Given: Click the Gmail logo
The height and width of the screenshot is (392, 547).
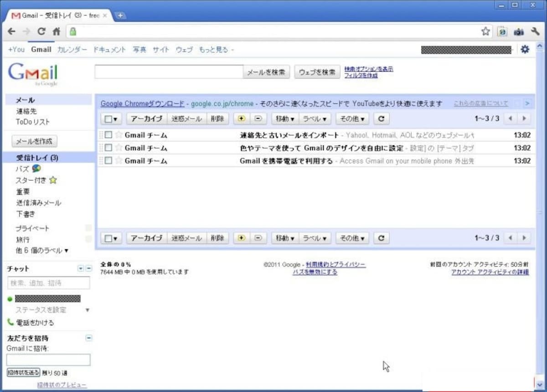Looking at the screenshot, I should click(x=33, y=73).
